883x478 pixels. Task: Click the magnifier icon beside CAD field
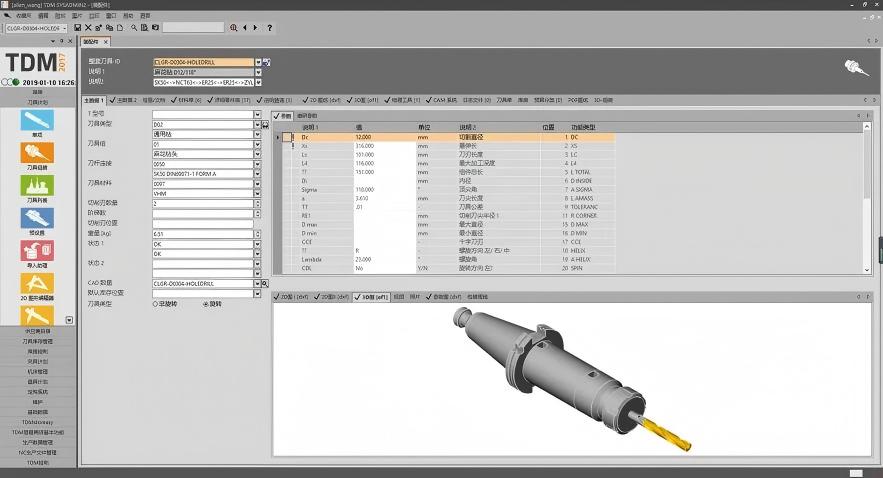click(x=265, y=284)
